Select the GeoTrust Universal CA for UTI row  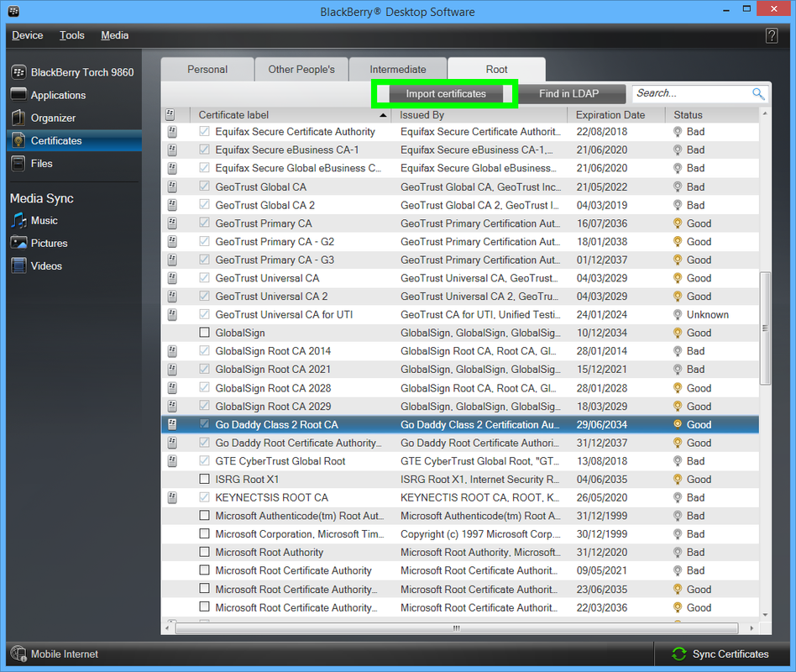460,314
